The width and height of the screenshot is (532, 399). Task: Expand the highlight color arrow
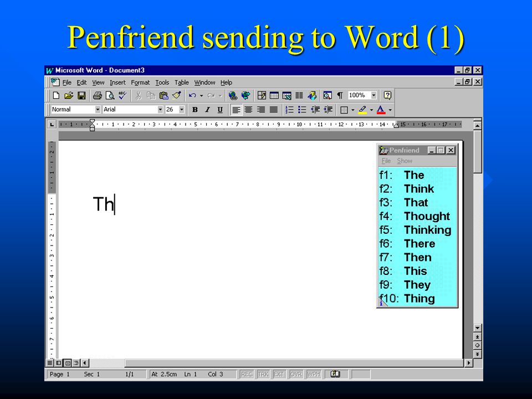tap(371, 110)
